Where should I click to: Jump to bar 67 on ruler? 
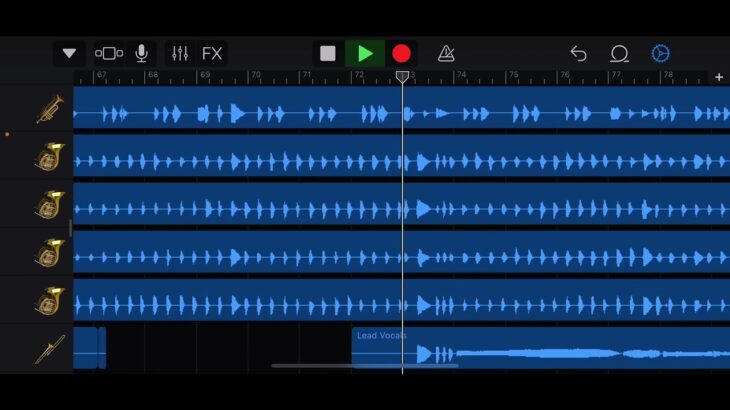(101, 75)
